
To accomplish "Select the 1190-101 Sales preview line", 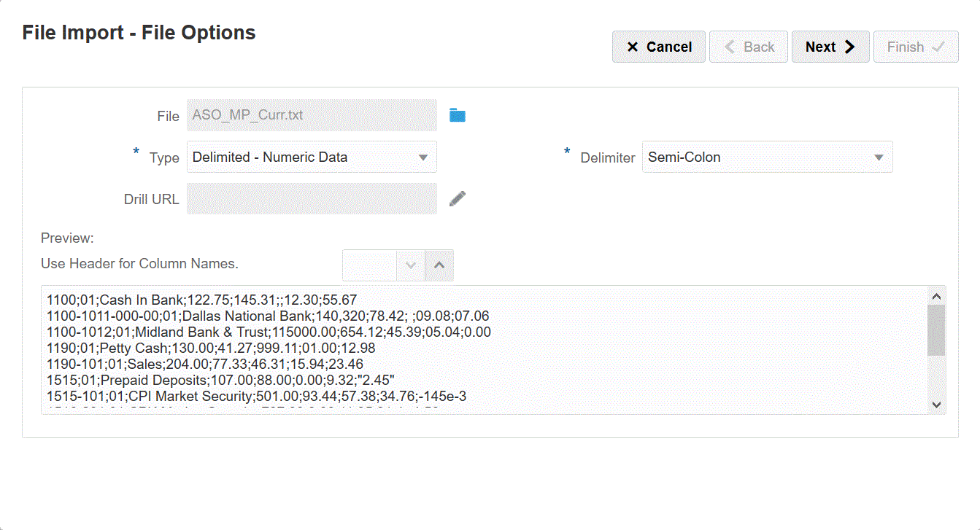I will (205, 364).
